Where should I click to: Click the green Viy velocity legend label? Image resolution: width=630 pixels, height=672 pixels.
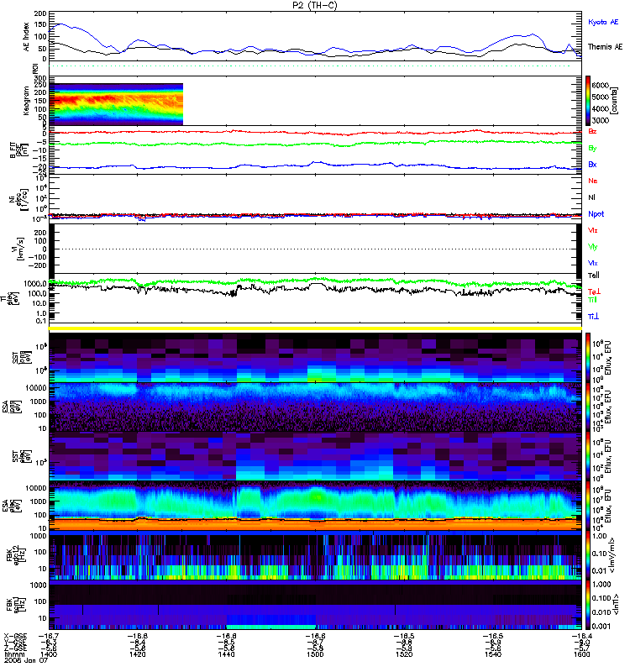point(593,247)
